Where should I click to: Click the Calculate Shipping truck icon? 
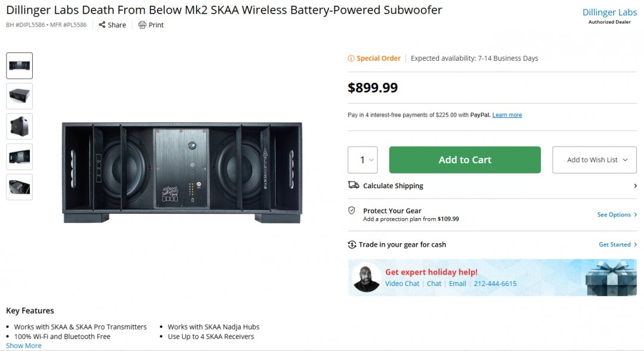coord(354,185)
